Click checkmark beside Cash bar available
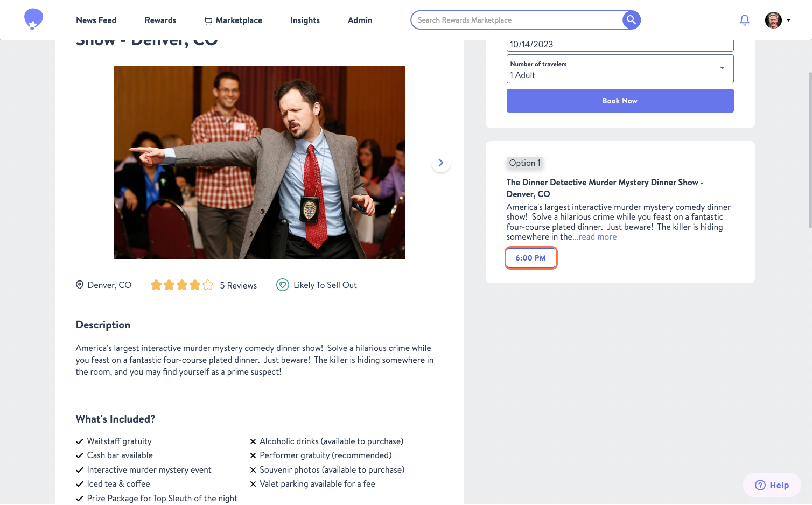Screen dimensions: 812x505 [x=80, y=455]
